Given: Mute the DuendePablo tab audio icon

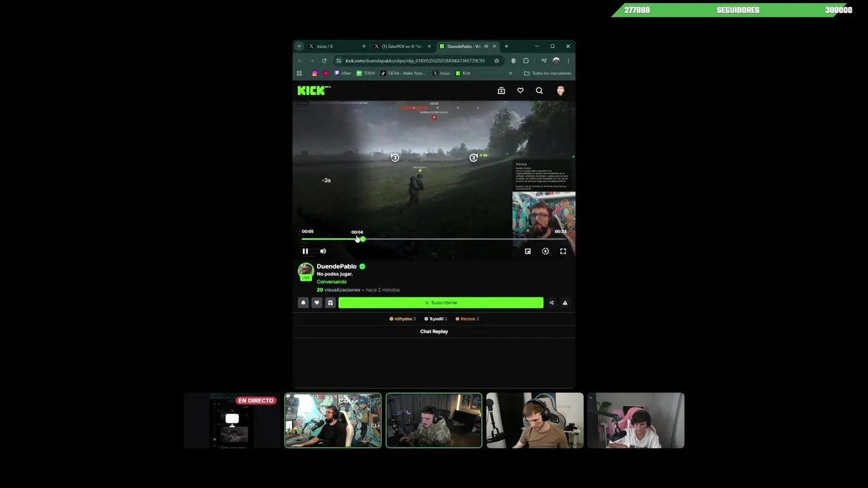Looking at the screenshot, I should 486,46.
